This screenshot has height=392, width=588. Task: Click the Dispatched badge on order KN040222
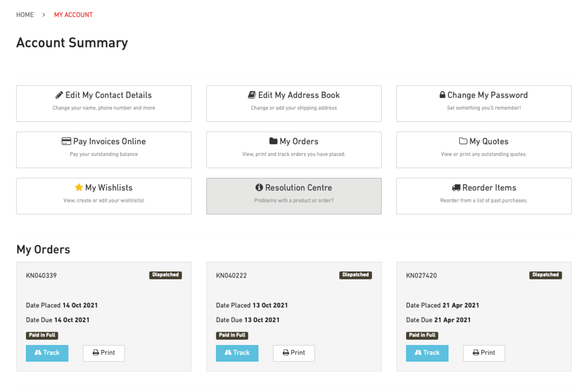click(355, 275)
